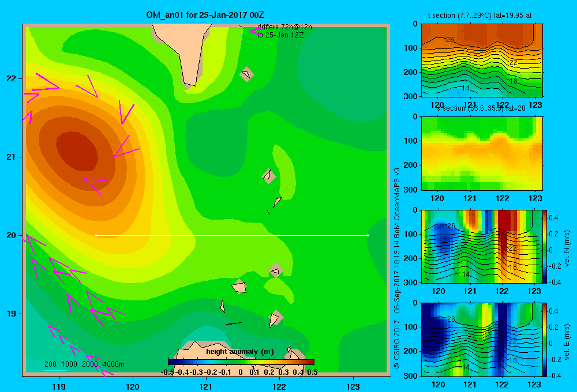Click the map title OM_an01 for 25-Jan-2017 00Z
The image size is (577, 392).
pos(205,15)
